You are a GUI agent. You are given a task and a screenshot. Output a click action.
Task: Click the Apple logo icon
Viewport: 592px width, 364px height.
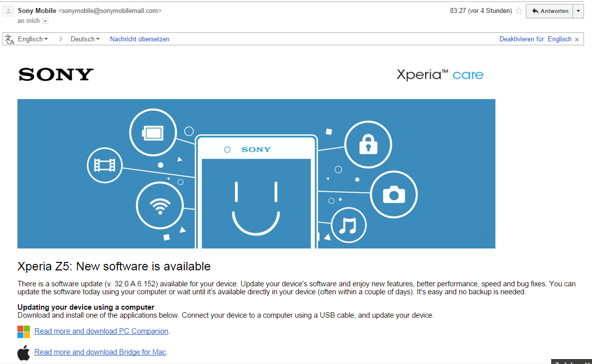tap(24, 353)
